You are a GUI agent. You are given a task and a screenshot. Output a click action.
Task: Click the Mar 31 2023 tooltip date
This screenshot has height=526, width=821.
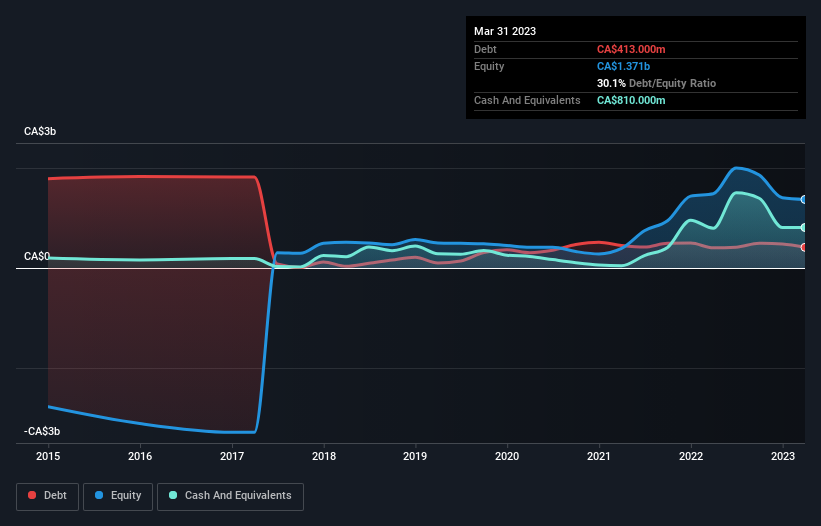pyautogui.click(x=505, y=31)
